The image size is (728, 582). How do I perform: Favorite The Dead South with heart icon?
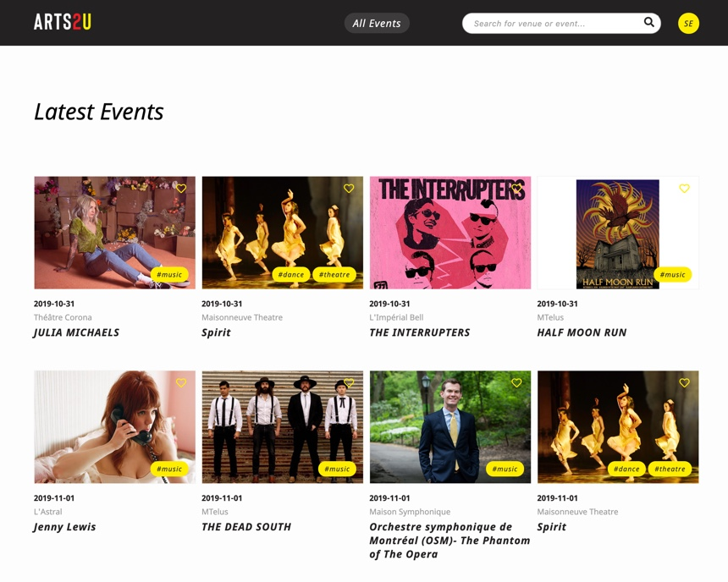pyautogui.click(x=349, y=382)
